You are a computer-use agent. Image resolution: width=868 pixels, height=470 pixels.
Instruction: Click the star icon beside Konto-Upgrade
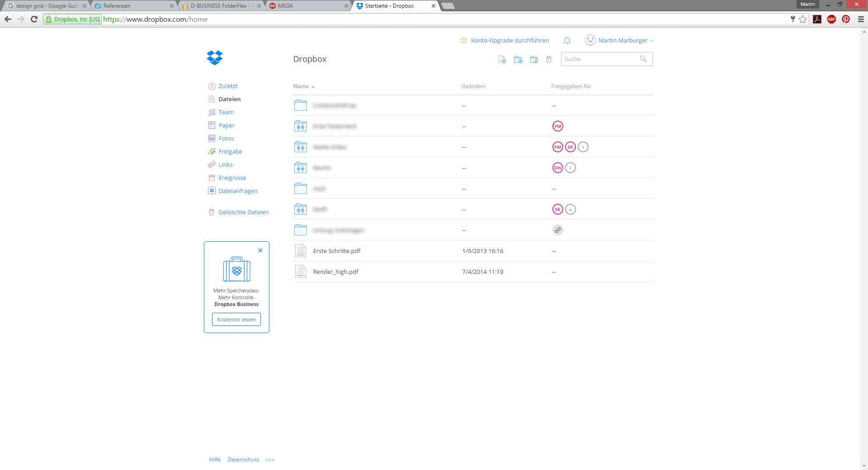(x=464, y=40)
